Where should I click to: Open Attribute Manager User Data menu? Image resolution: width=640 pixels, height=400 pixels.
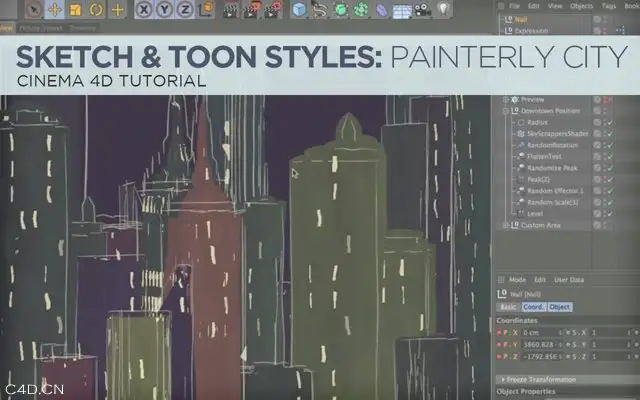pyautogui.click(x=569, y=280)
